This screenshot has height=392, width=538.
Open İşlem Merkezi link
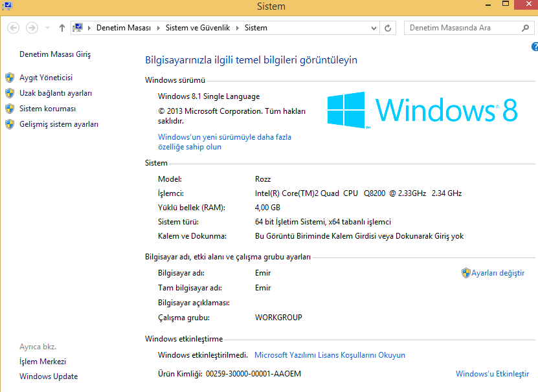(43, 362)
